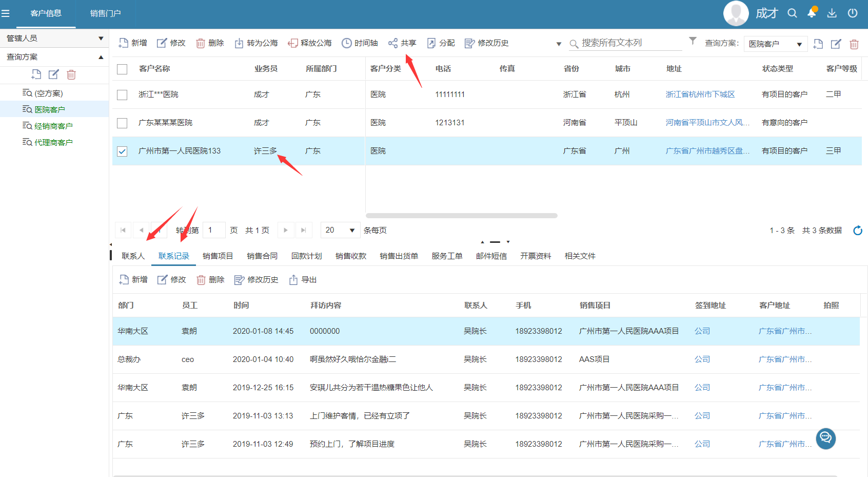This screenshot has width=868, height=477.
Task: Toggle the select-all header checkbox
Action: pyautogui.click(x=122, y=69)
